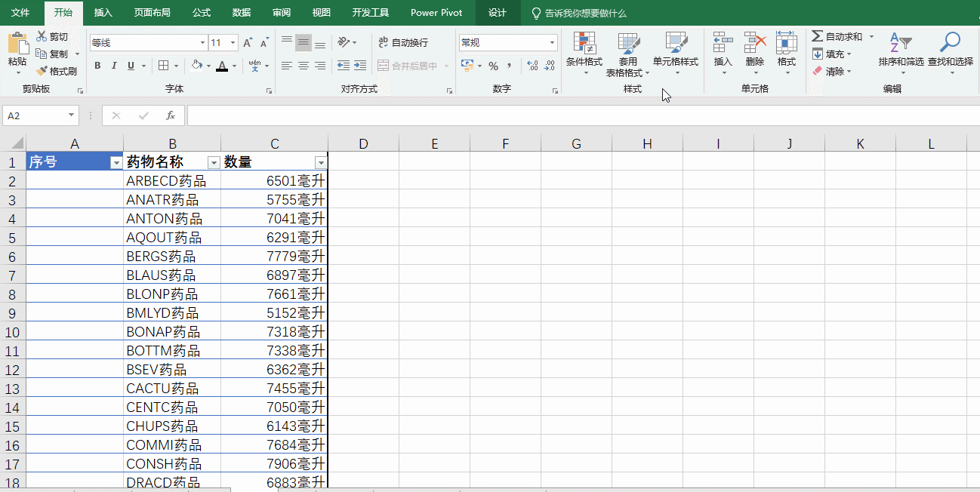Apply comma style number format
This screenshot has height=492, width=980.
(x=510, y=66)
